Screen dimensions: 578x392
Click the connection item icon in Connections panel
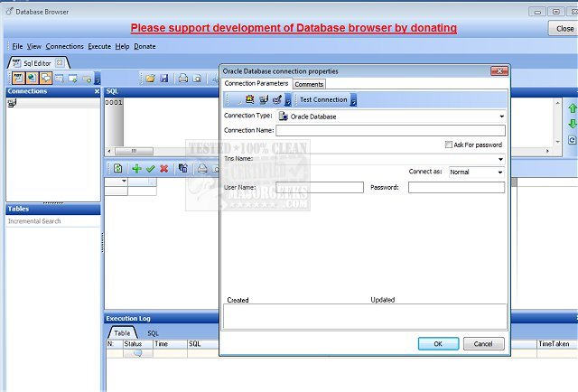click(x=12, y=103)
